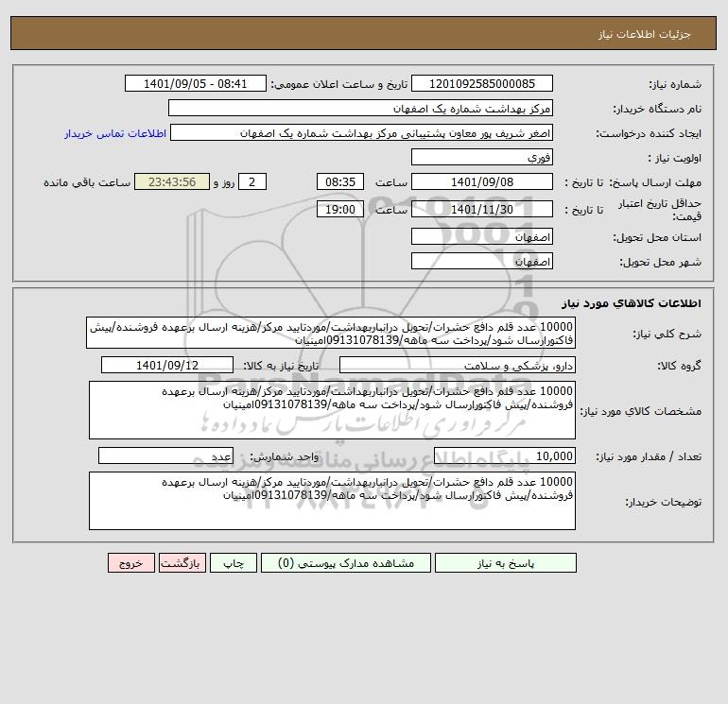Click the مشخصات کالای مورد نیاز text area
Screen dimensions: 728x704
click(x=332, y=410)
